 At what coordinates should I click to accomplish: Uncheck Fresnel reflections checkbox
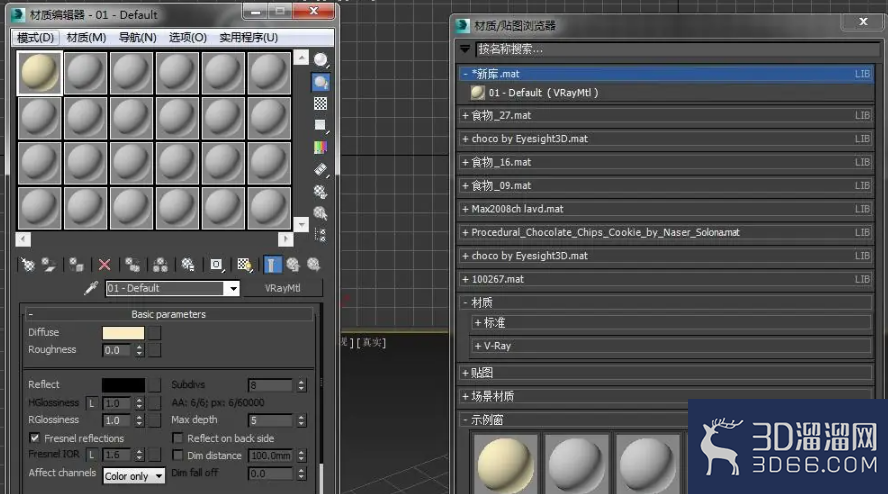pyautogui.click(x=35, y=438)
